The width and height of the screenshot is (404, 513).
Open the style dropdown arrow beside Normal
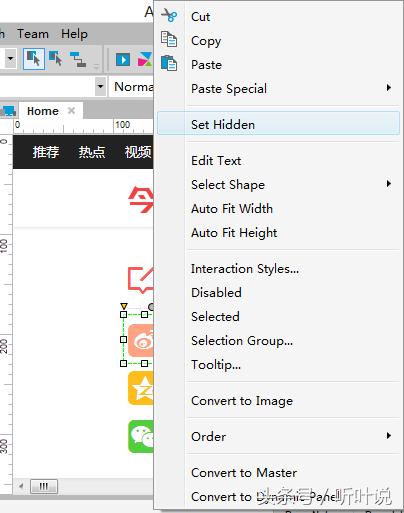click(100, 87)
